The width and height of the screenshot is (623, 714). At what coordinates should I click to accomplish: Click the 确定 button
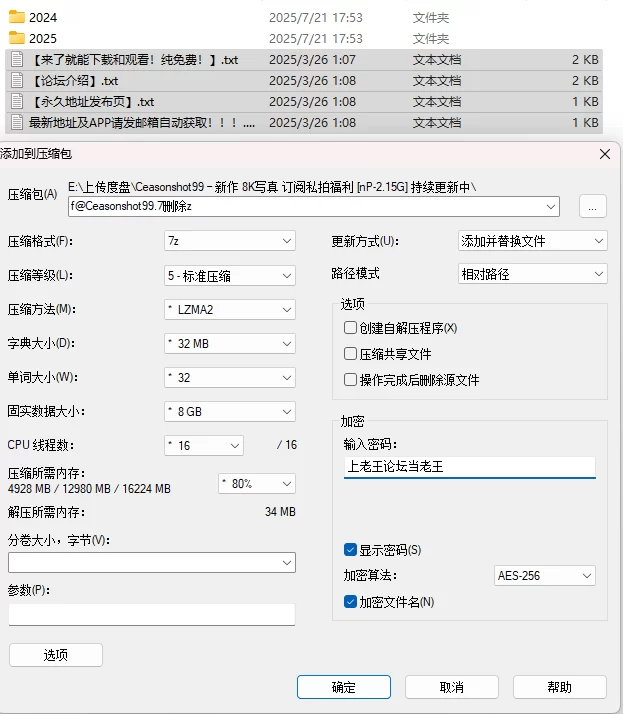pos(344,687)
